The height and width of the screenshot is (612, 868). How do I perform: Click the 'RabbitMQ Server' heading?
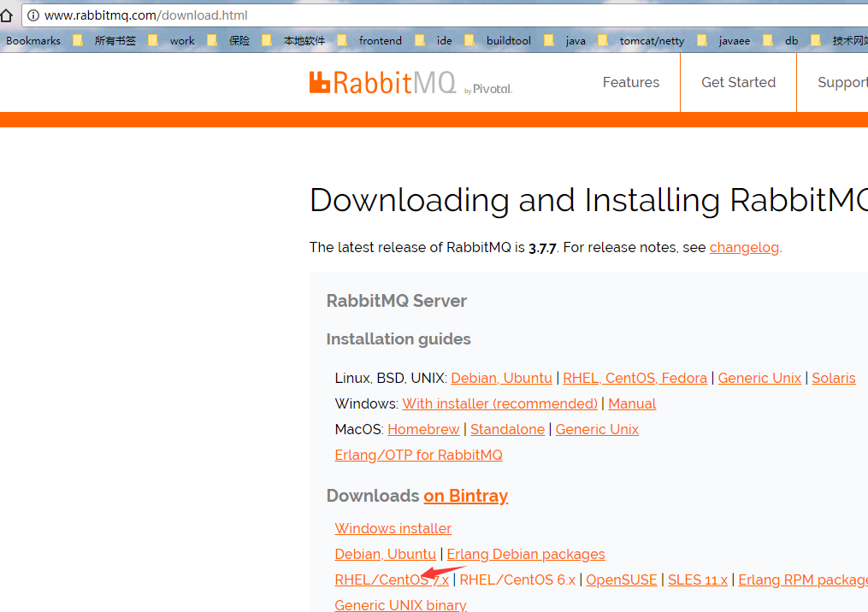pyautogui.click(x=396, y=301)
